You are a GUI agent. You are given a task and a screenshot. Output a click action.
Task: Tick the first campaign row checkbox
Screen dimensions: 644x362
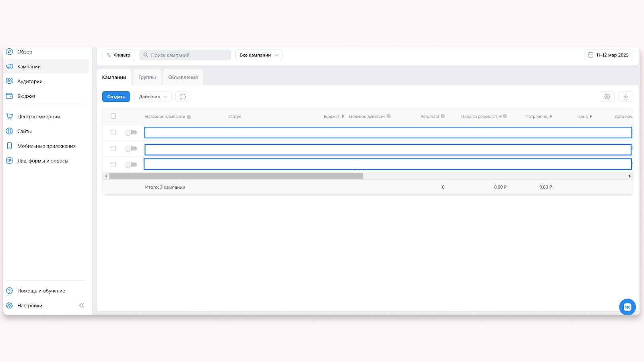click(x=114, y=132)
